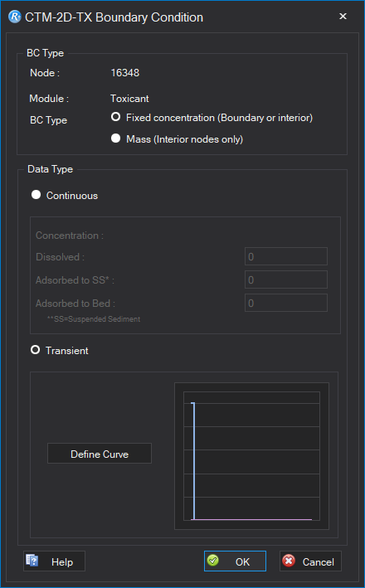Click the Adsorbed to Bed value field
The image size is (365, 588).
[286, 303]
